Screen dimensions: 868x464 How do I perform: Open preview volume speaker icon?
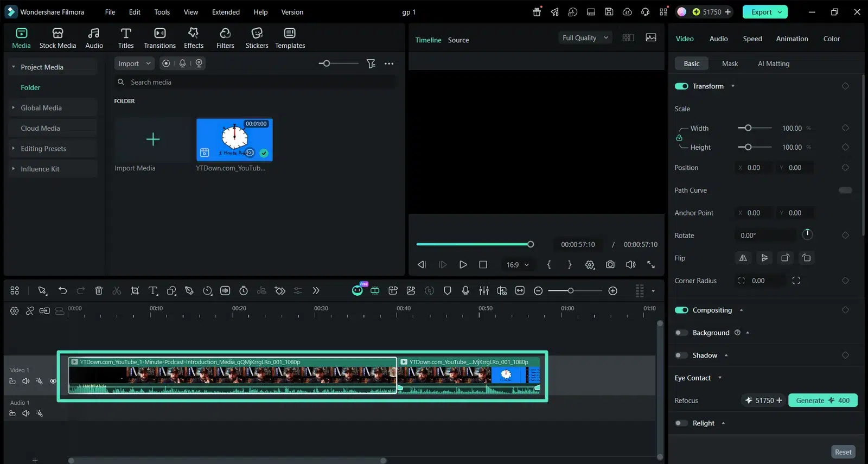point(630,264)
